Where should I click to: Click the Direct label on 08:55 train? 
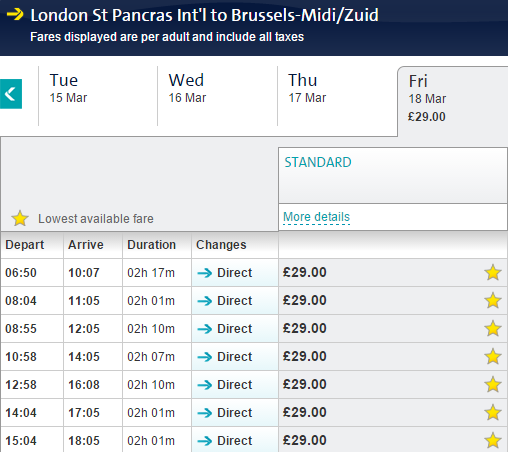coord(234,329)
